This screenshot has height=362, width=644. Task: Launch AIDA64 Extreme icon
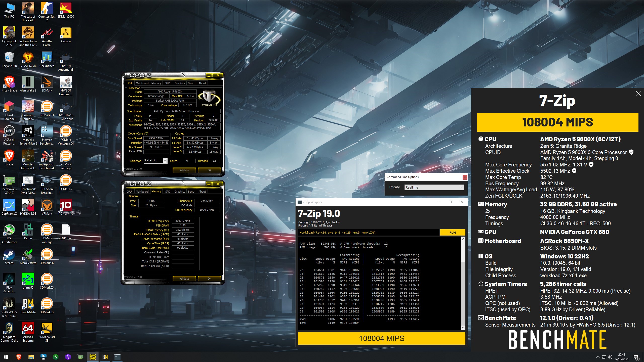pyautogui.click(x=28, y=332)
